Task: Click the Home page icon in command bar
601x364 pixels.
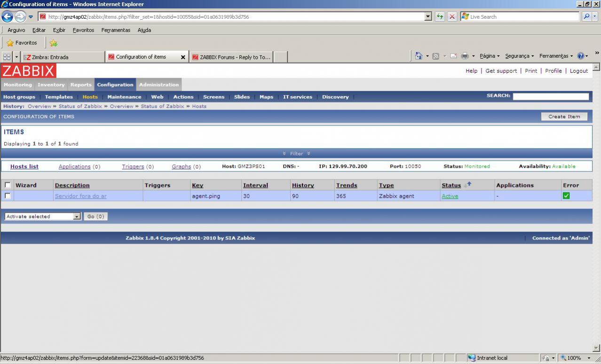Action: tap(419, 56)
